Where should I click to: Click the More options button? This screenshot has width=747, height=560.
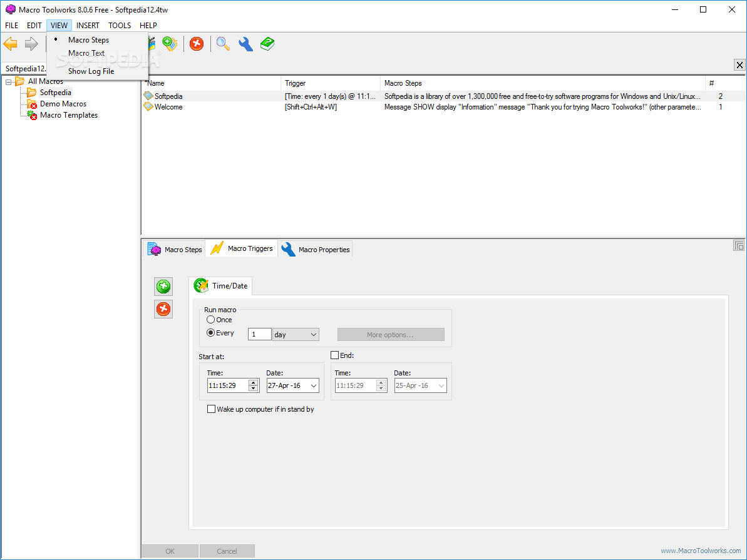[x=391, y=335]
